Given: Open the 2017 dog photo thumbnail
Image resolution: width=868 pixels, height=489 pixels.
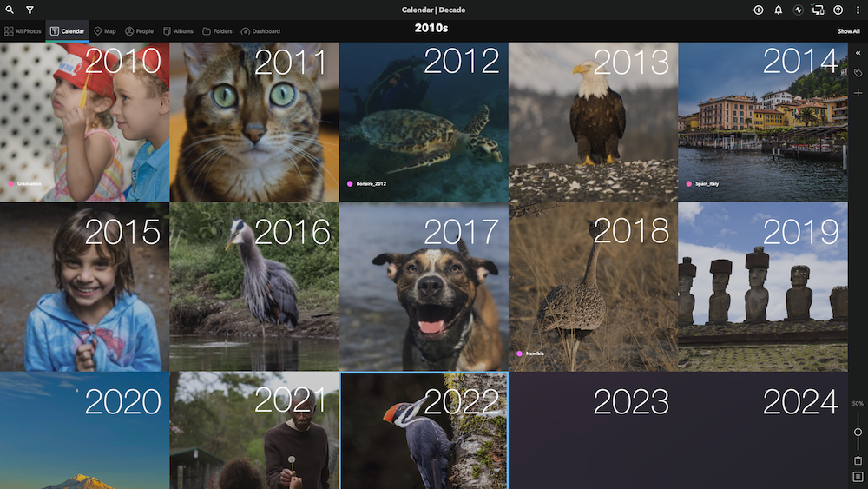Looking at the screenshot, I should click(424, 287).
